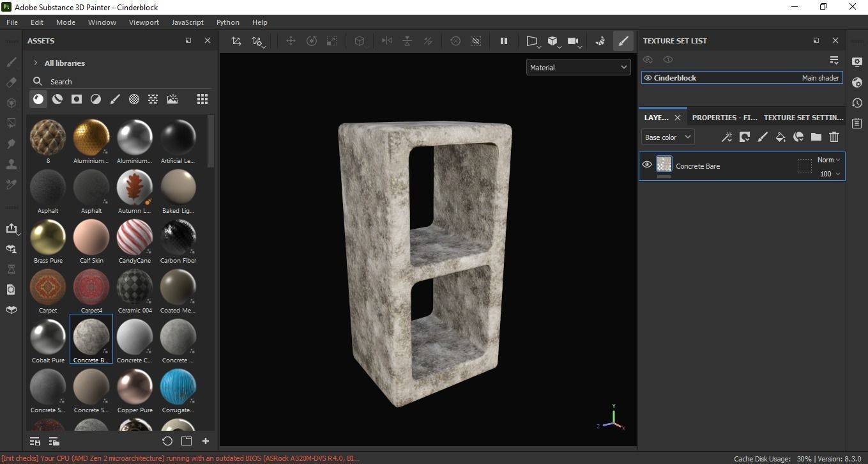Change asset grid view size icon
The image size is (868, 464).
pyautogui.click(x=202, y=99)
